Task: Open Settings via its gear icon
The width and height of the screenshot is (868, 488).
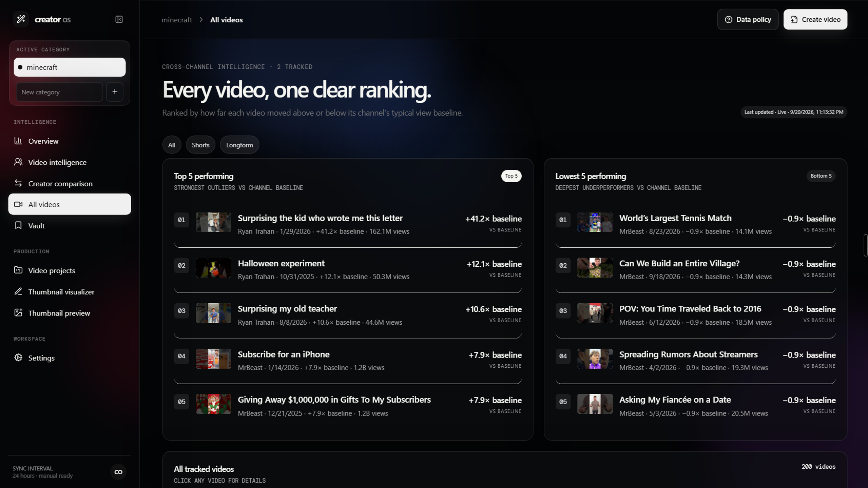Action: click(x=18, y=358)
